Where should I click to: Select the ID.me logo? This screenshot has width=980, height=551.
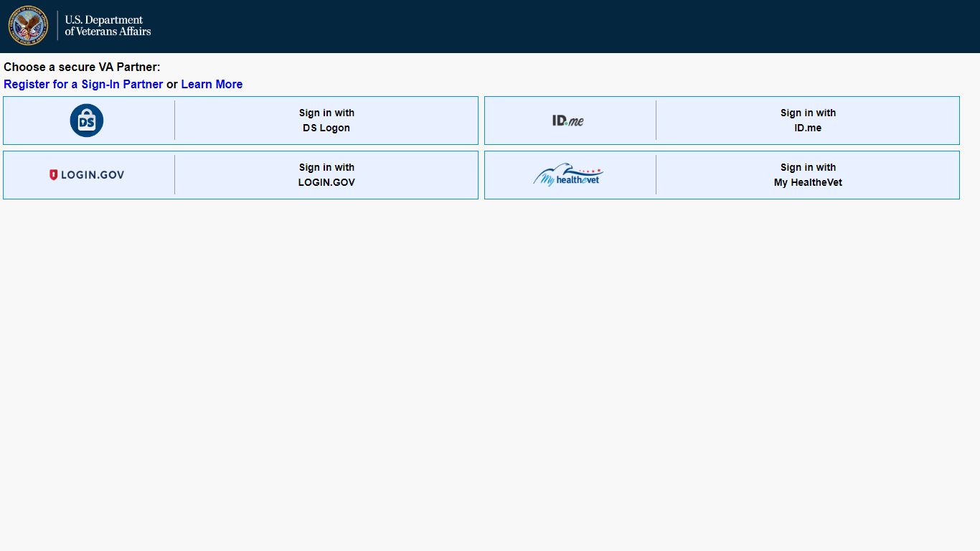[568, 121]
